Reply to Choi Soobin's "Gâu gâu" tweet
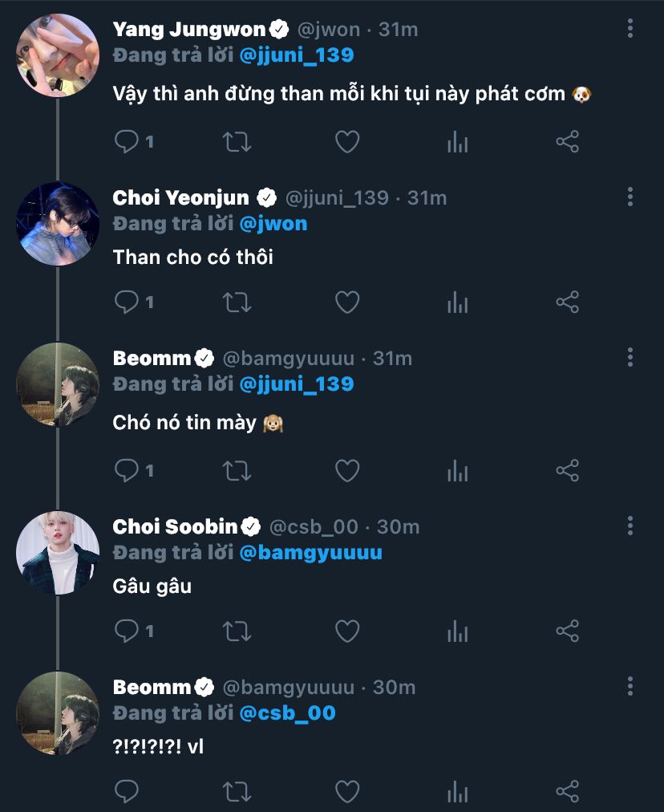This screenshot has width=664, height=812. pos(128,631)
